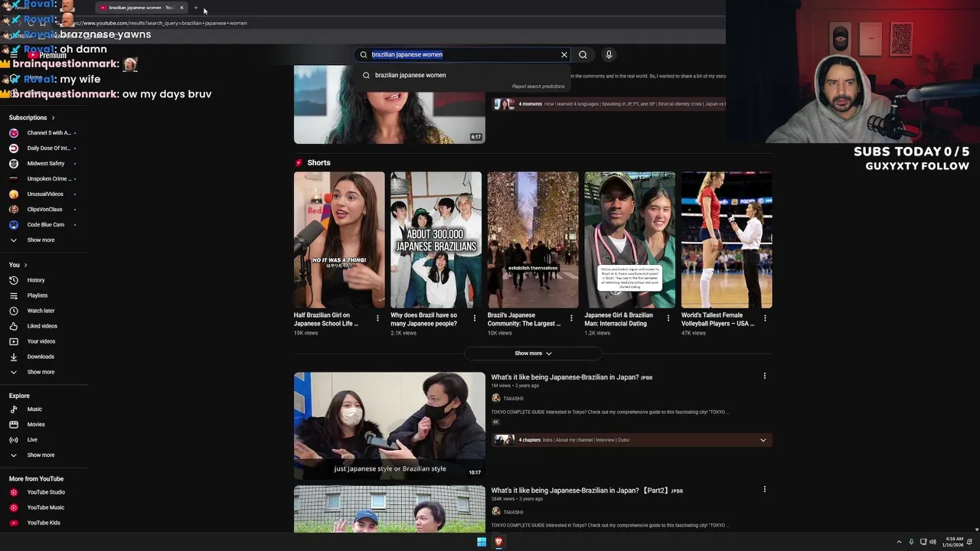Open the Daily Dose Of Int... subscription
The height and width of the screenshot is (551, 980).
[x=48, y=148]
